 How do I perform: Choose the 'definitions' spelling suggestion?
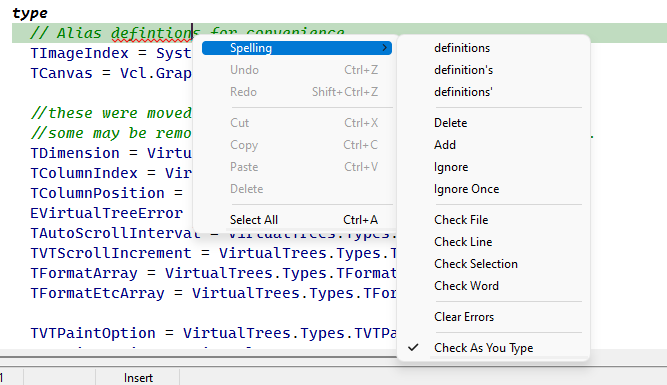click(x=462, y=48)
